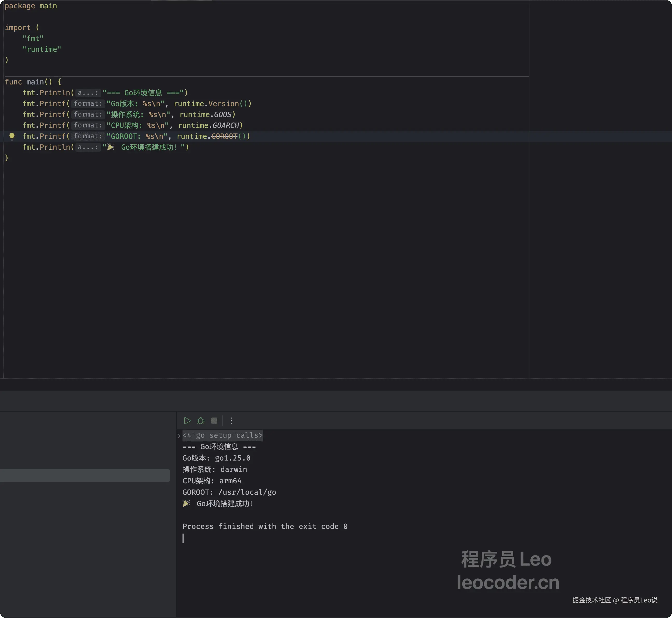The height and width of the screenshot is (618, 672).
Task: Click runtime.Version in the Printf line
Action: [x=223, y=104]
